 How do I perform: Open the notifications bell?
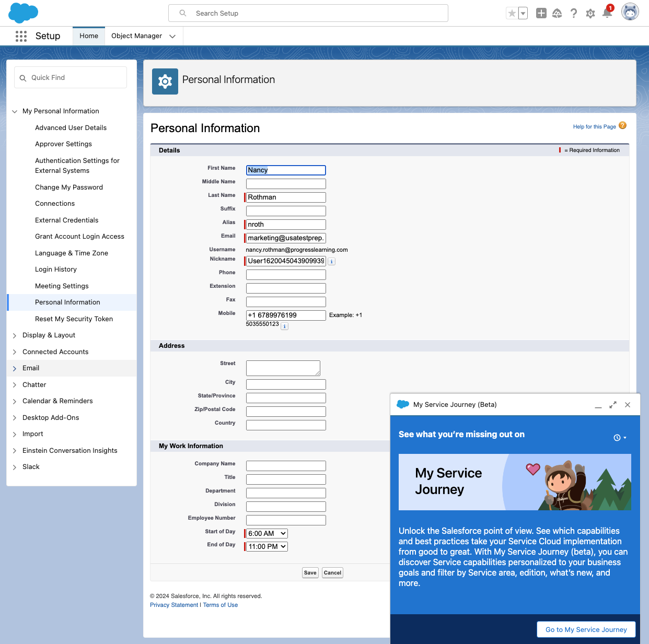(x=607, y=13)
